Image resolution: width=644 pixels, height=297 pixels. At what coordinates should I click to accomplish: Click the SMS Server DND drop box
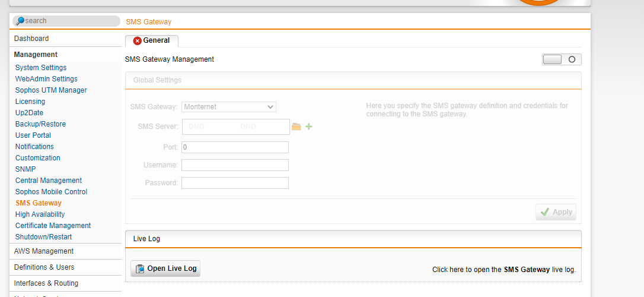coord(236,127)
